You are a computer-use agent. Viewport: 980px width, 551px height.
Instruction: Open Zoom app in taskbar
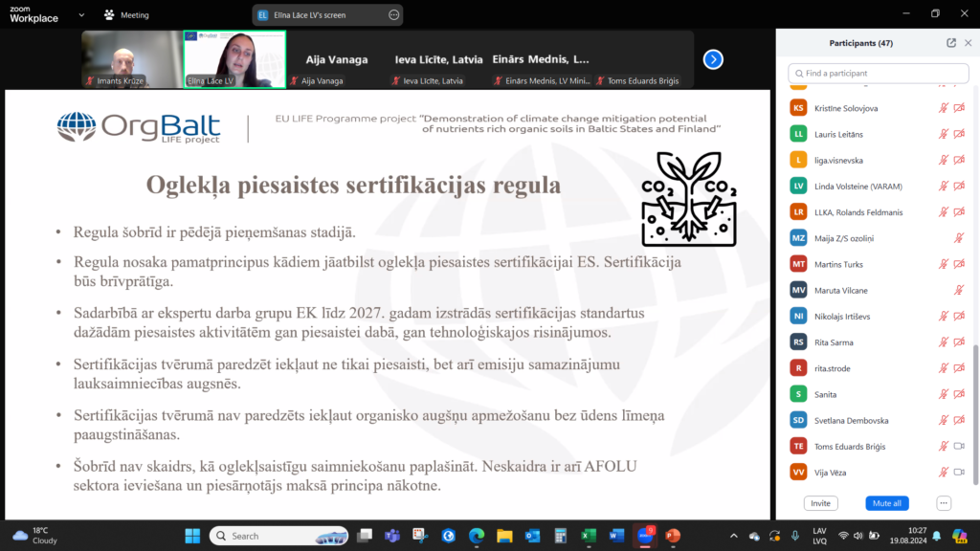(645, 536)
